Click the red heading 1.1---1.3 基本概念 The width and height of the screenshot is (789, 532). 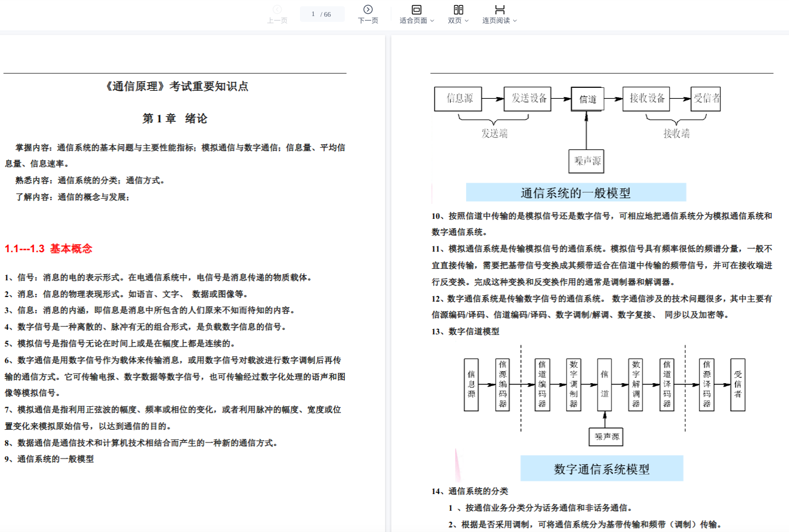[x=48, y=249]
